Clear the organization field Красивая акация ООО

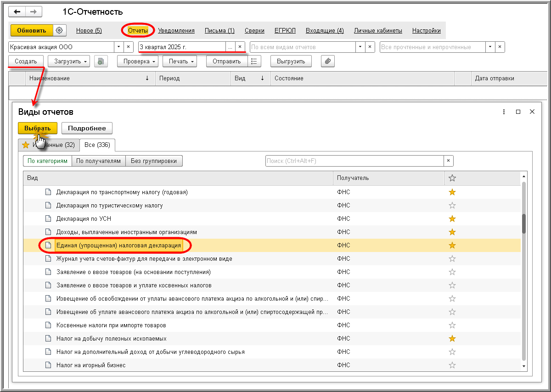129,47
